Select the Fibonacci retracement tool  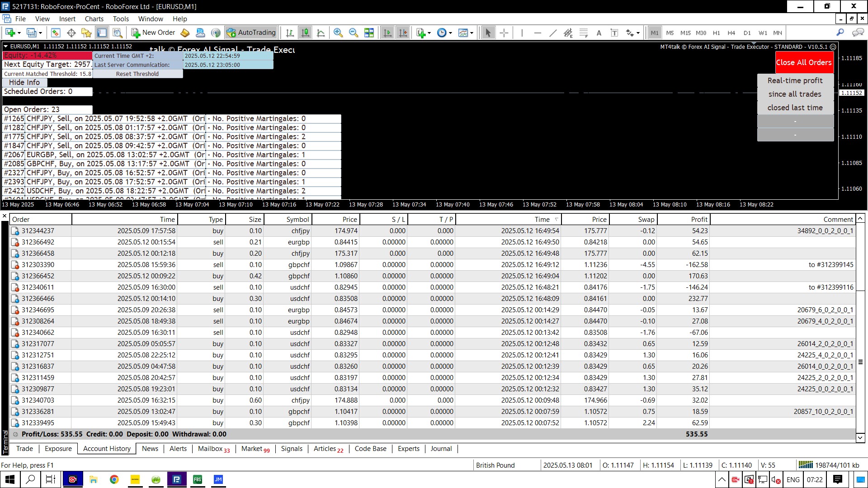coord(584,33)
